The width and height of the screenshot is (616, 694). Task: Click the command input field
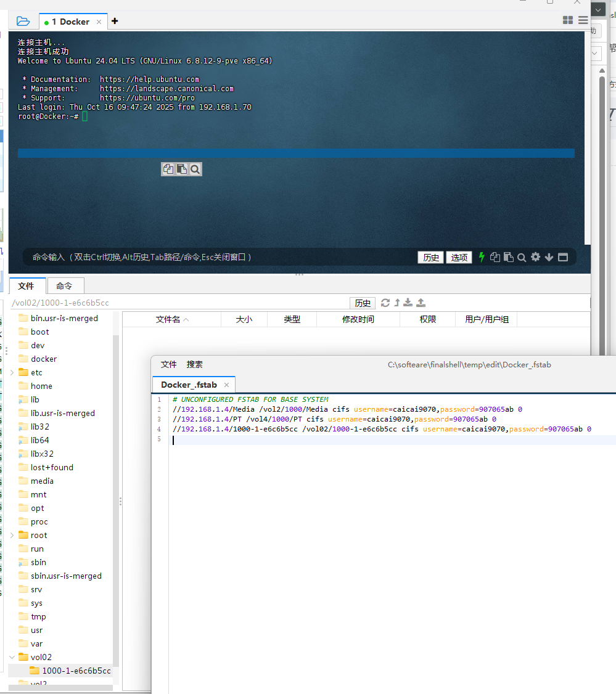click(x=216, y=257)
